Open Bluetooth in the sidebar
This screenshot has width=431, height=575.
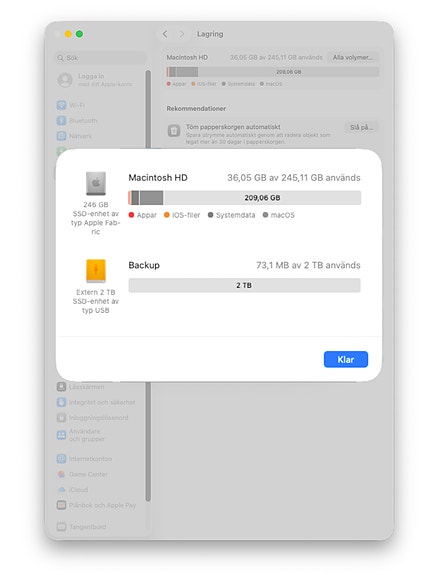pos(77,121)
